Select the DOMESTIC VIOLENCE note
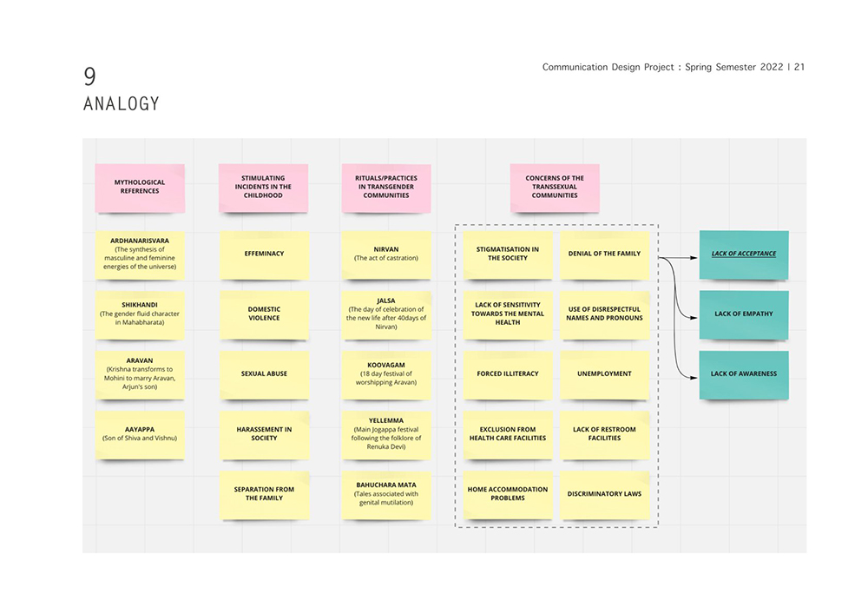The width and height of the screenshot is (868, 614). 264,314
